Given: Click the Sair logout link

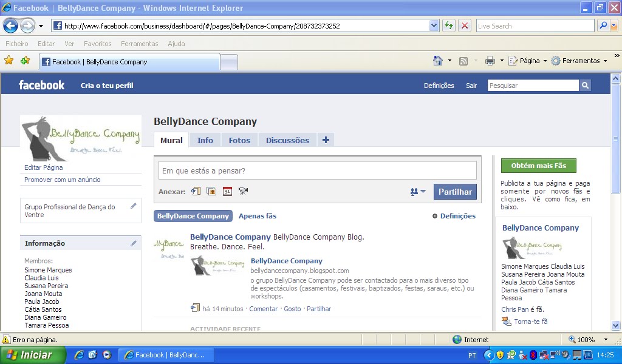Looking at the screenshot, I should (471, 86).
